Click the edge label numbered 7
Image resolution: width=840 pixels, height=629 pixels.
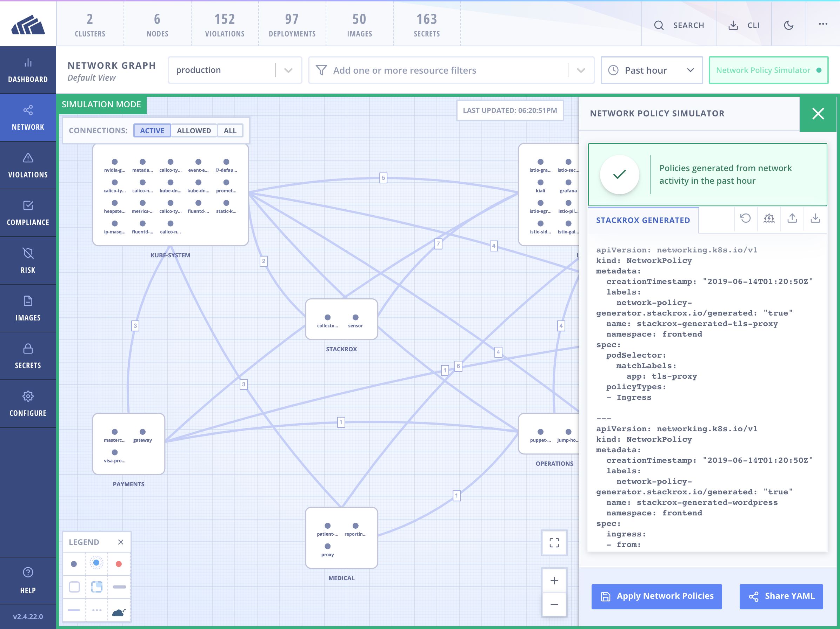coord(438,244)
